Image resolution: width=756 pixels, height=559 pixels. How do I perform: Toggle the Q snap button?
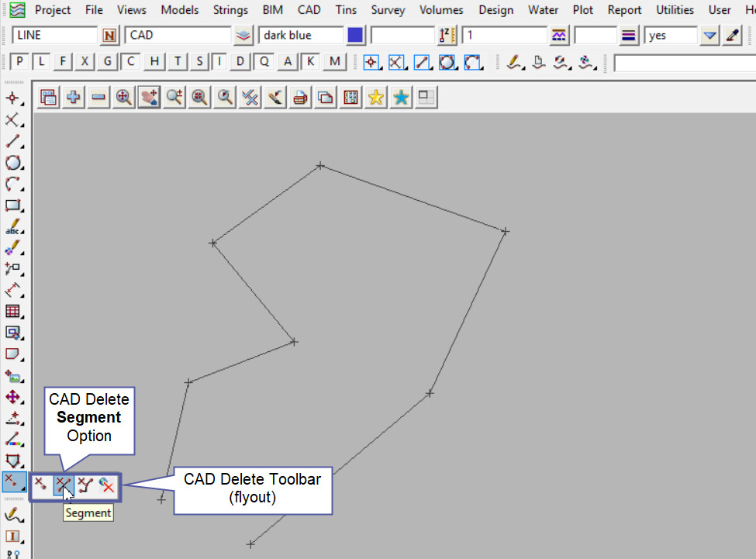264,62
